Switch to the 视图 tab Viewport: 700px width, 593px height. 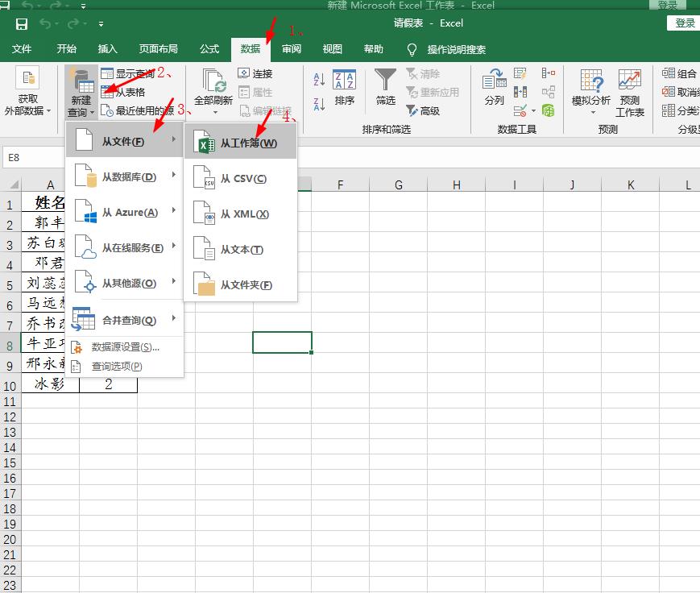[333, 48]
